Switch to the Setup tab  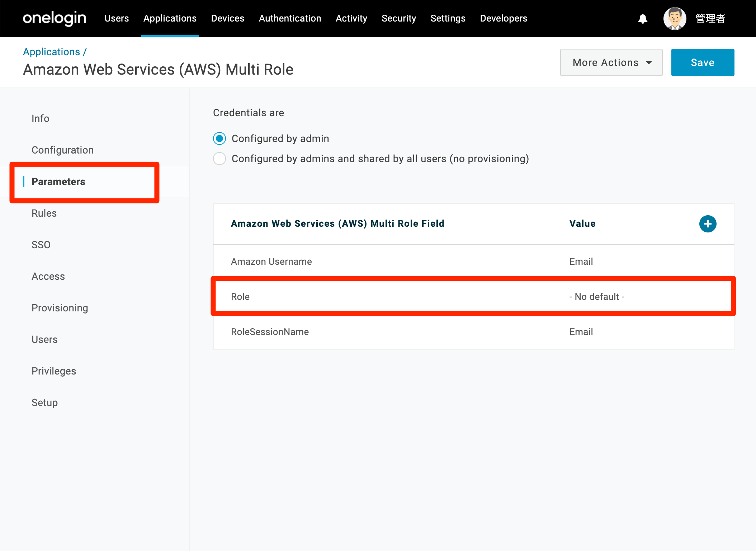pyautogui.click(x=45, y=402)
